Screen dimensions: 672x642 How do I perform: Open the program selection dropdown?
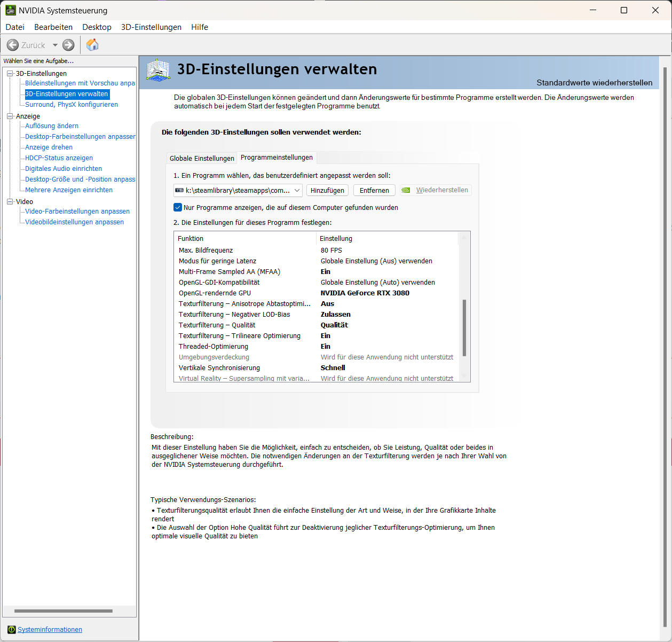click(238, 190)
